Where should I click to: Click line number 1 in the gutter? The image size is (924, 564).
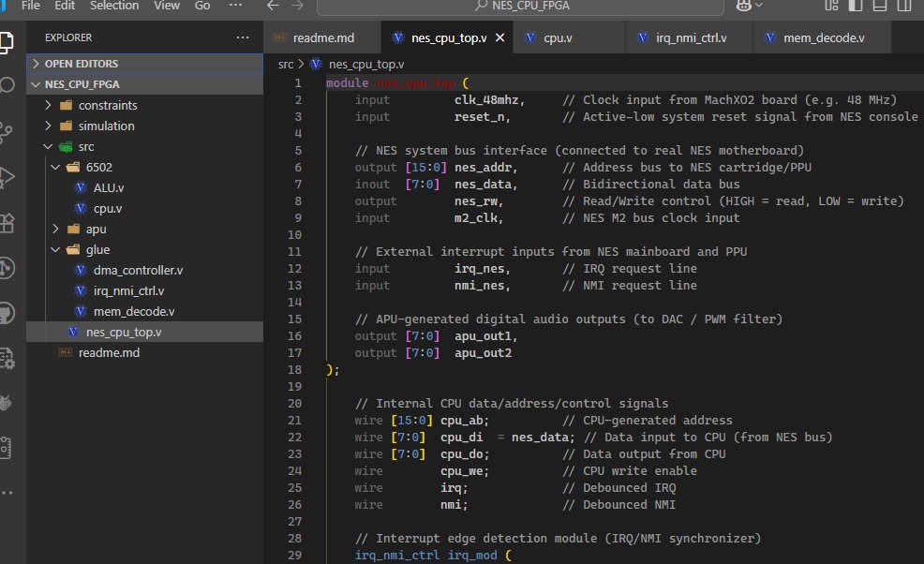pyautogui.click(x=298, y=83)
